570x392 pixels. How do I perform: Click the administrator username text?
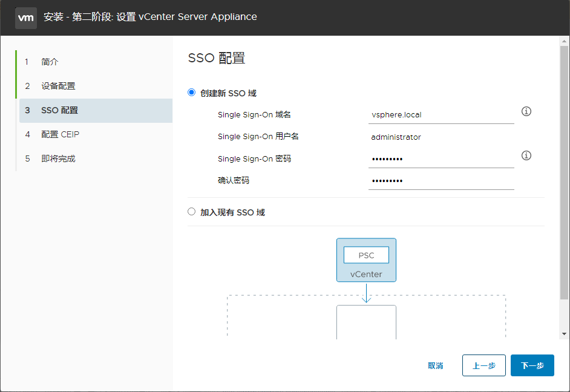396,137
